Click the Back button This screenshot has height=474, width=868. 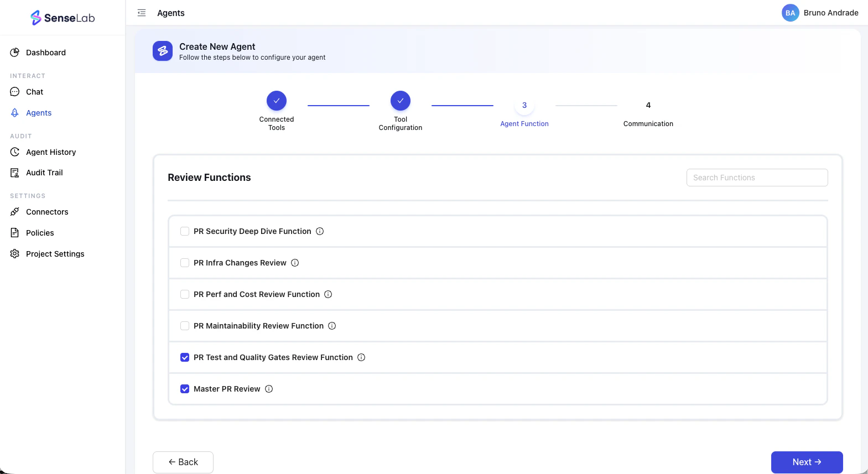click(x=183, y=462)
